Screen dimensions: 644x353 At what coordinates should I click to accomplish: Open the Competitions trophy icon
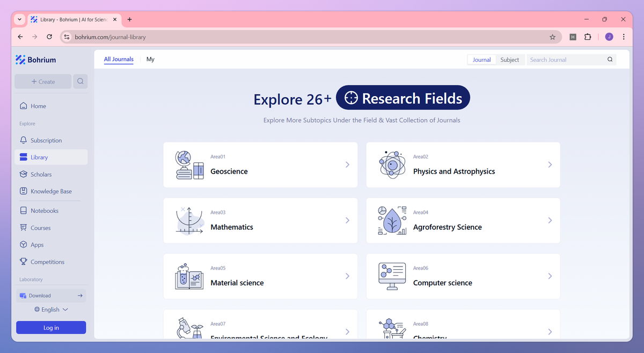pyautogui.click(x=22, y=262)
